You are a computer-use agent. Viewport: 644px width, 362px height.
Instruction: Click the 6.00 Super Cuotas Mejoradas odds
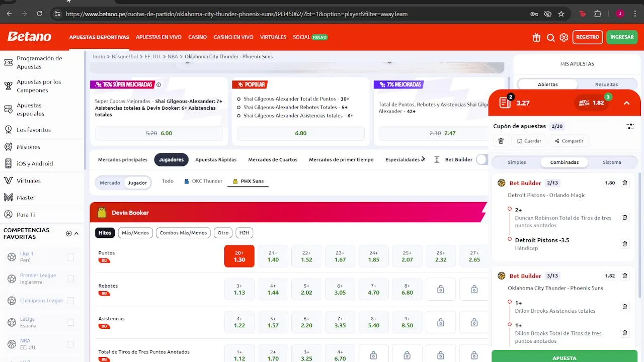[x=158, y=133]
